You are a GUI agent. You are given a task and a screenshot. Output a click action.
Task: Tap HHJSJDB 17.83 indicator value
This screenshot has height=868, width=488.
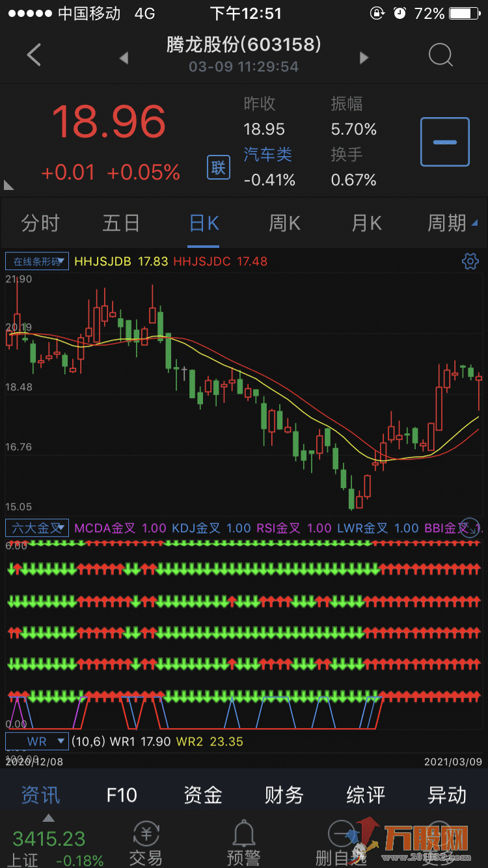pos(121,261)
